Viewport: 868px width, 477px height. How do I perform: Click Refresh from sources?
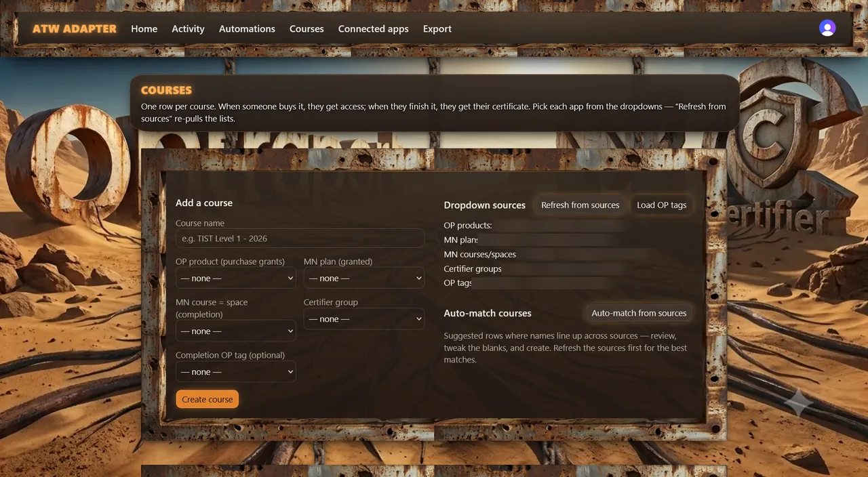point(580,205)
